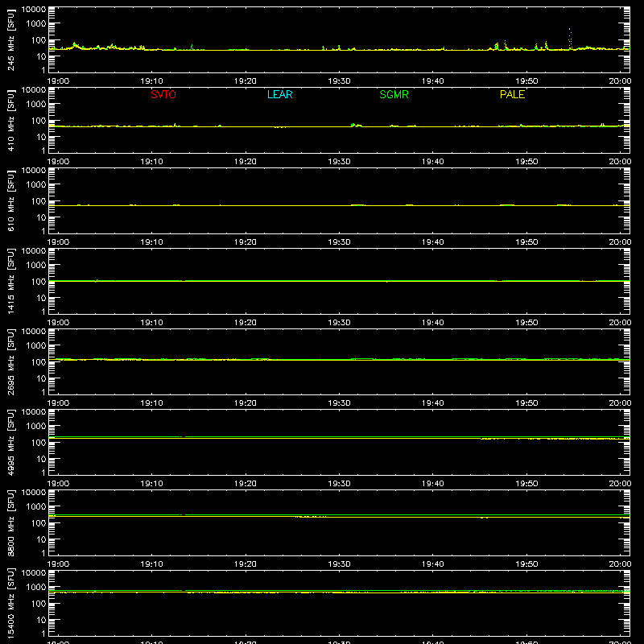Select the 15400 MHz [SFU] axis title
Viewport: 644px width, 644px height.
pos(11,603)
